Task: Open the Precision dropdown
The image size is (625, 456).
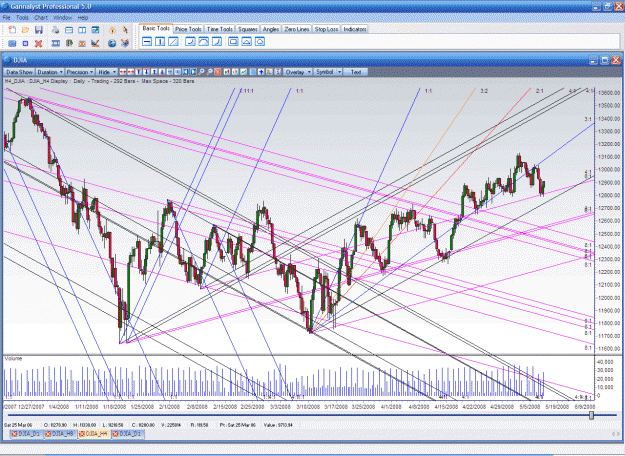Action: pyautogui.click(x=79, y=72)
